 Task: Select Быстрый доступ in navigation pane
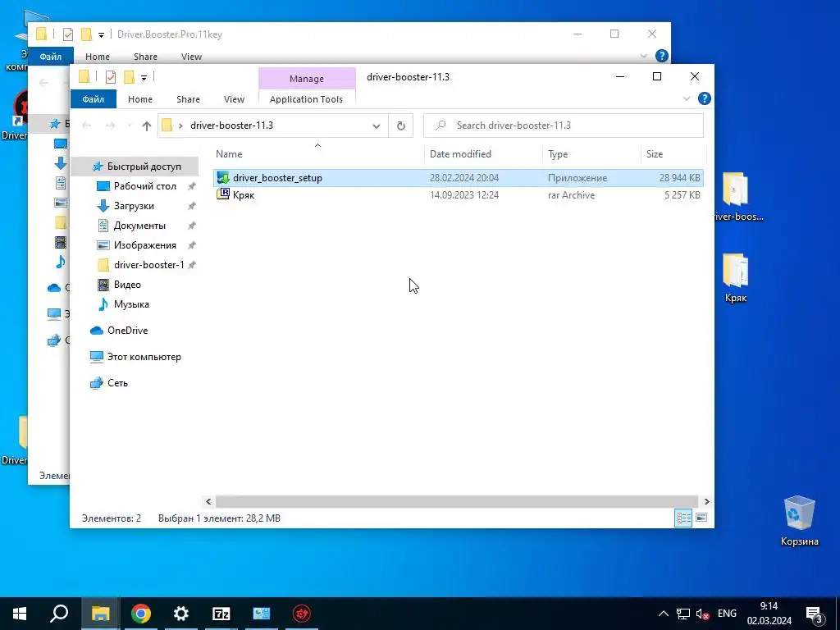[x=137, y=167]
